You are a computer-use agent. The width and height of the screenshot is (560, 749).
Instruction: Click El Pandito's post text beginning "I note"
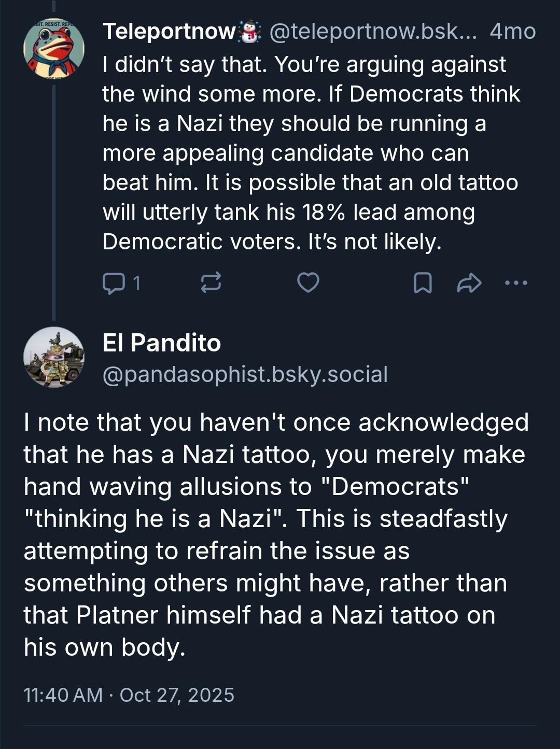click(x=275, y=534)
